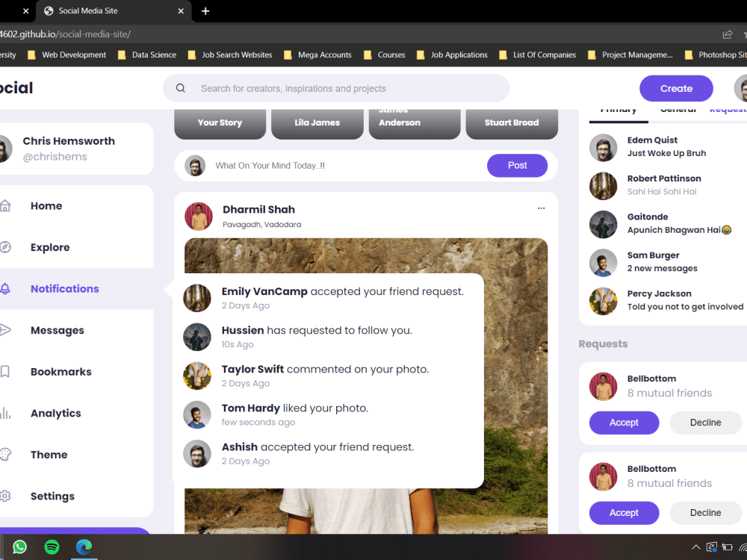Open Lila James story

tap(317, 123)
